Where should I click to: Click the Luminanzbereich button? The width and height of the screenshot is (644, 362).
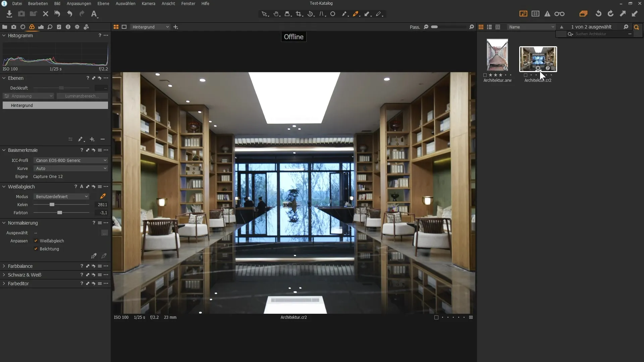click(82, 96)
